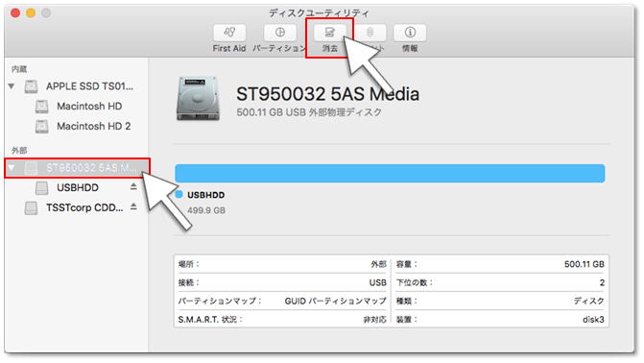The image size is (644, 363).
Task: Minimize the Disk Utility window
Action: tap(31, 13)
